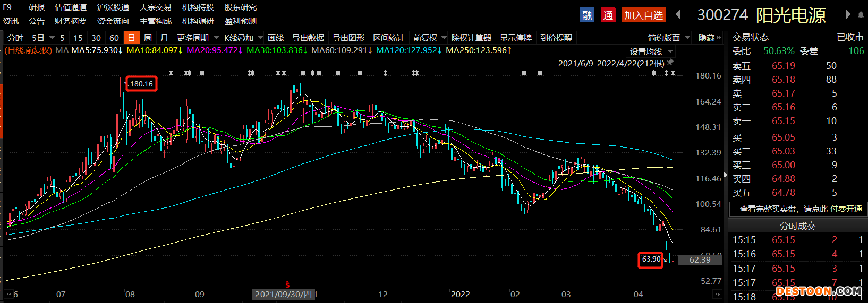Viewport: 868px width, 303px height.
Task: Go to next stock with right arrow
Action: (848, 14)
